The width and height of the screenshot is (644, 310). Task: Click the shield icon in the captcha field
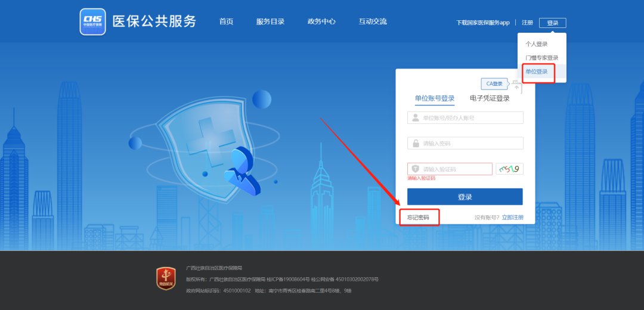[416, 169]
